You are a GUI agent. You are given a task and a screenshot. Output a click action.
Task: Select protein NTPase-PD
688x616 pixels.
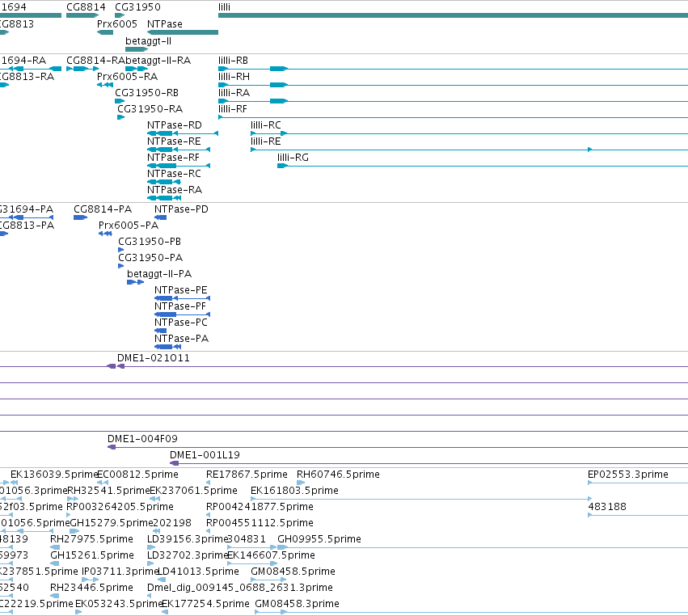182,209
